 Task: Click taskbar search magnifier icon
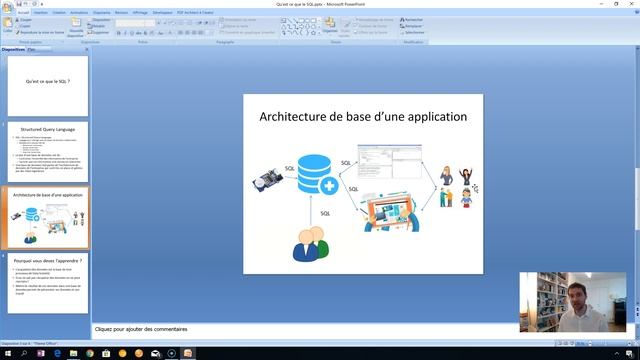[x=24, y=353]
